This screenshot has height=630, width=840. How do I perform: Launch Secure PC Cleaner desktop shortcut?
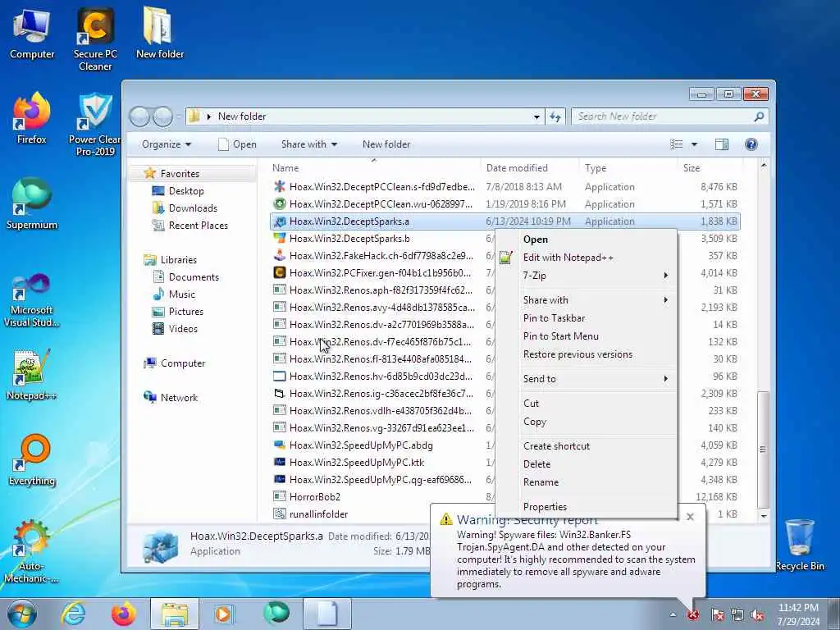(95, 39)
